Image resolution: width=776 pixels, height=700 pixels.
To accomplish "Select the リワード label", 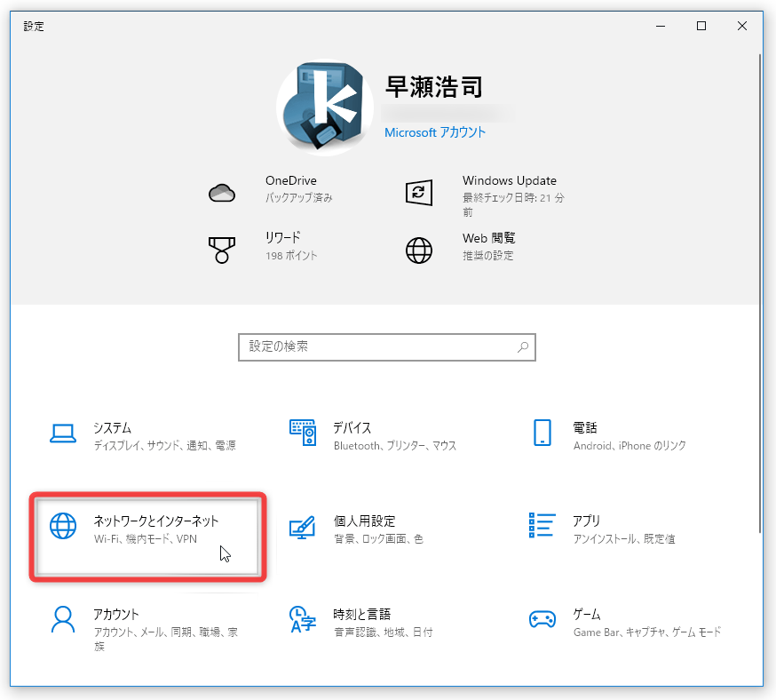I will pyautogui.click(x=282, y=238).
